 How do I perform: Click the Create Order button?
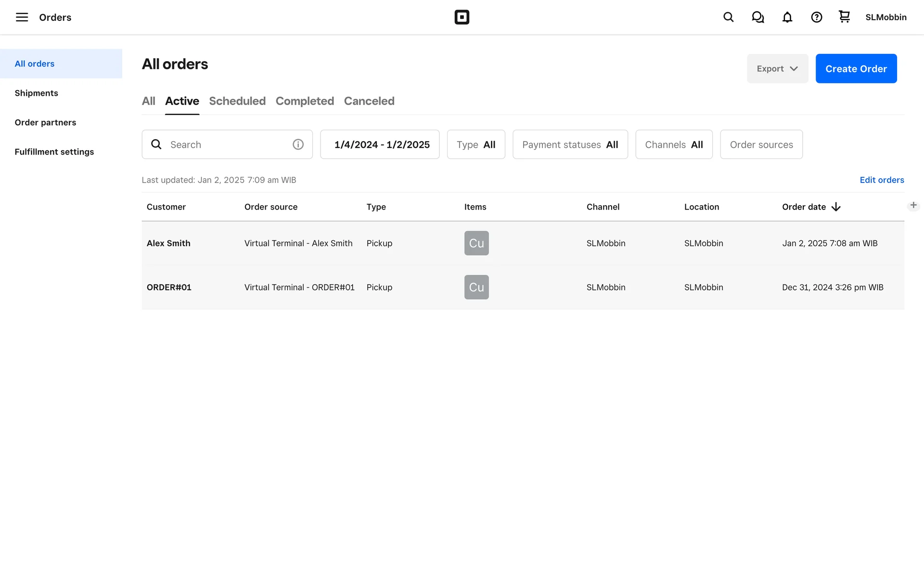coord(856,68)
